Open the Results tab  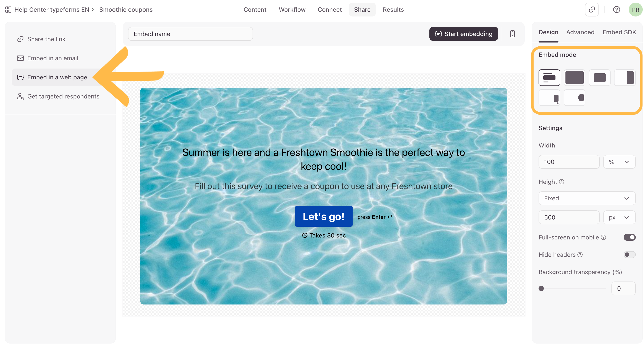click(x=393, y=10)
